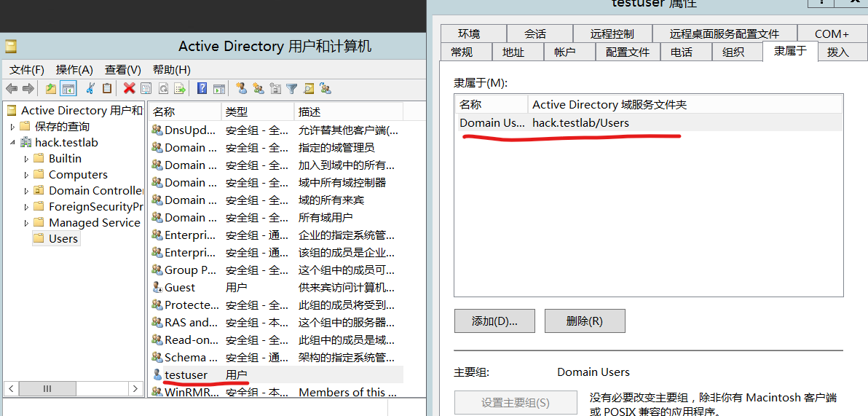Image resolution: width=868 pixels, height=416 pixels.
Task: Click the Find objects magnifier icon
Action: tap(309, 89)
